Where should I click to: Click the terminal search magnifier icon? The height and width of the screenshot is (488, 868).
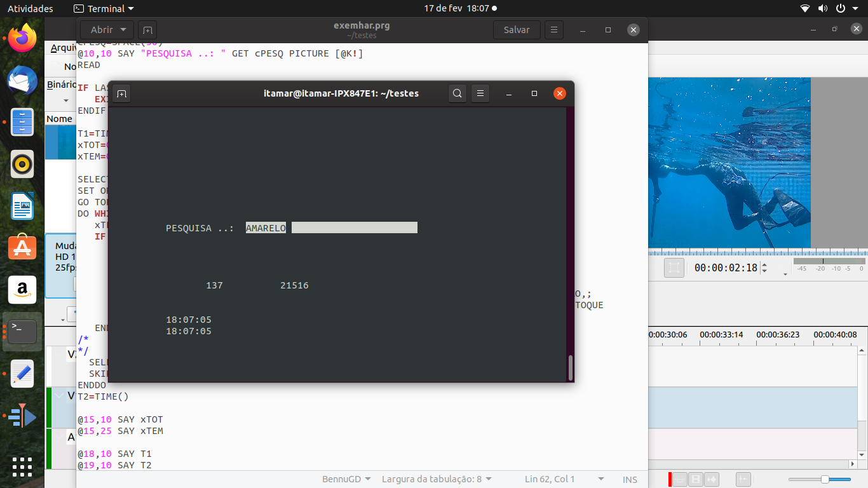point(457,93)
